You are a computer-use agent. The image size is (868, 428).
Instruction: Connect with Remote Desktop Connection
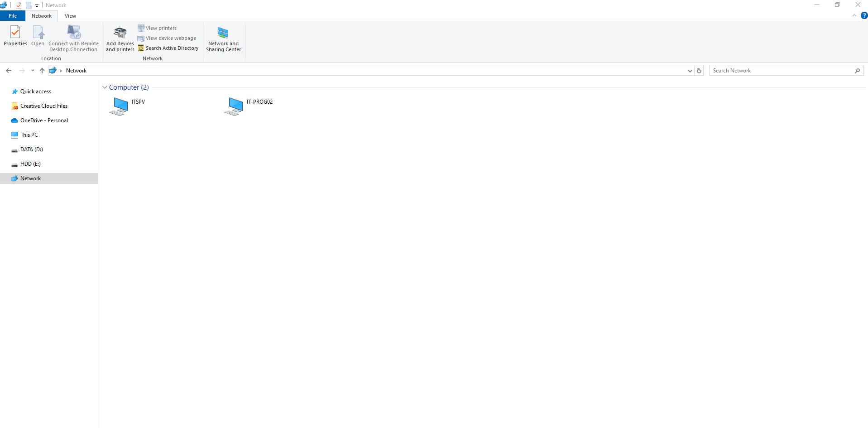click(73, 38)
